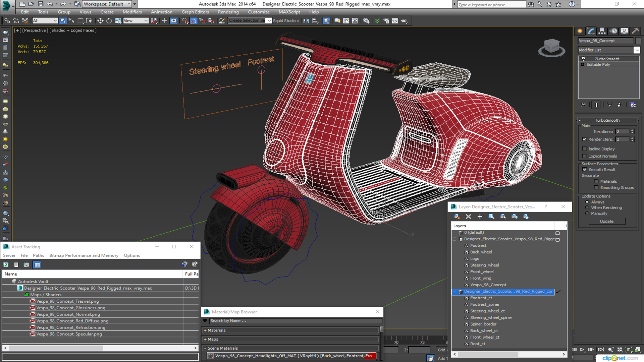The width and height of the screenshot is (644, 362).
Task: Toggle Angle Snap in main toolbar
Action: point(194,21)
